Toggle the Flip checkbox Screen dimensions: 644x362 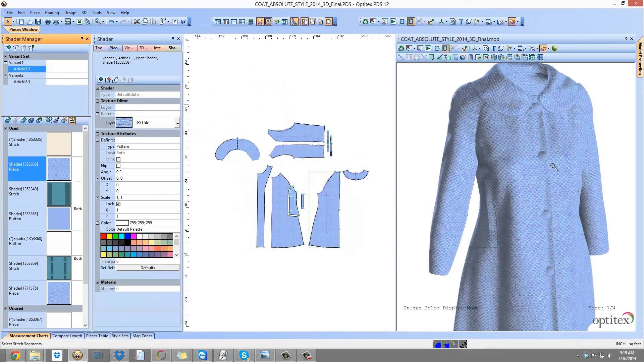pyautogui.click(x=118, y=166)
